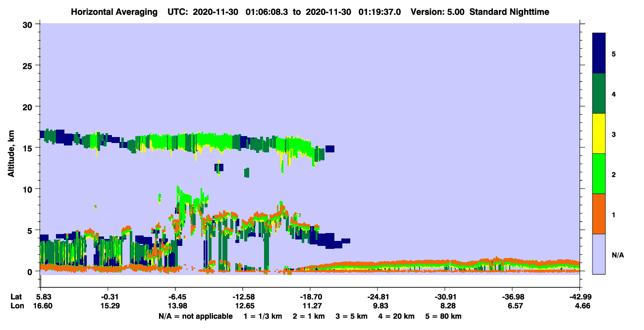Click the '1 = 1/3 km' legend entry
The width and height of the screenshot is (644, 330).
point(263,316)
